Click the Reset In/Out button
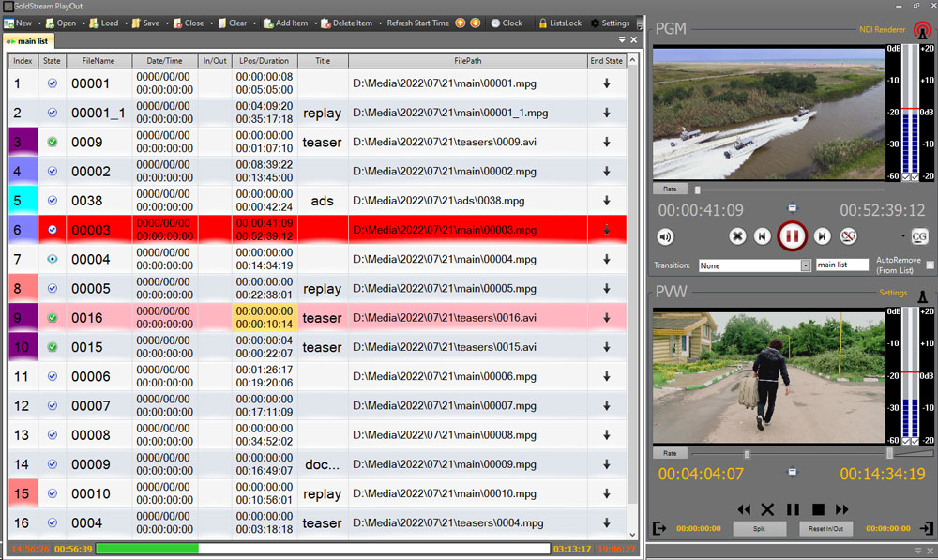 (x=825, y=528)
